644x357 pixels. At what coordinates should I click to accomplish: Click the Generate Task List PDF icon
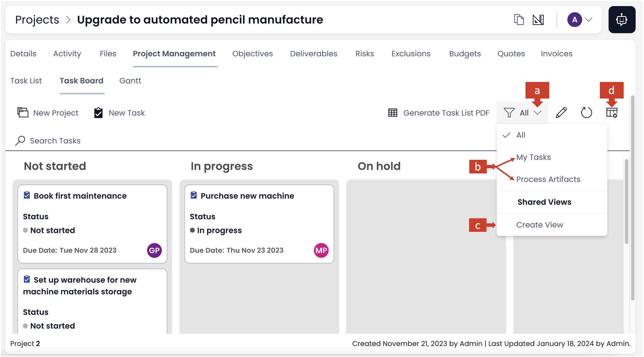pos(393,113)
